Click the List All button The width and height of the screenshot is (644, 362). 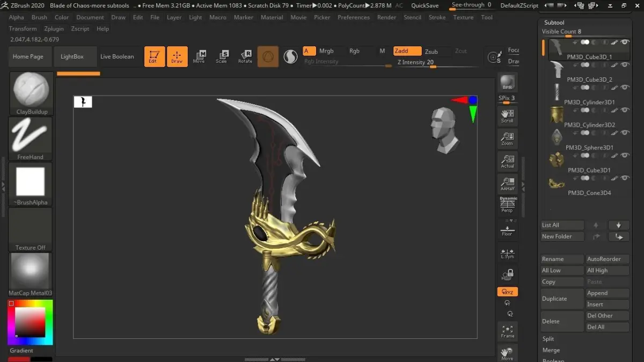tap(562, 225)
